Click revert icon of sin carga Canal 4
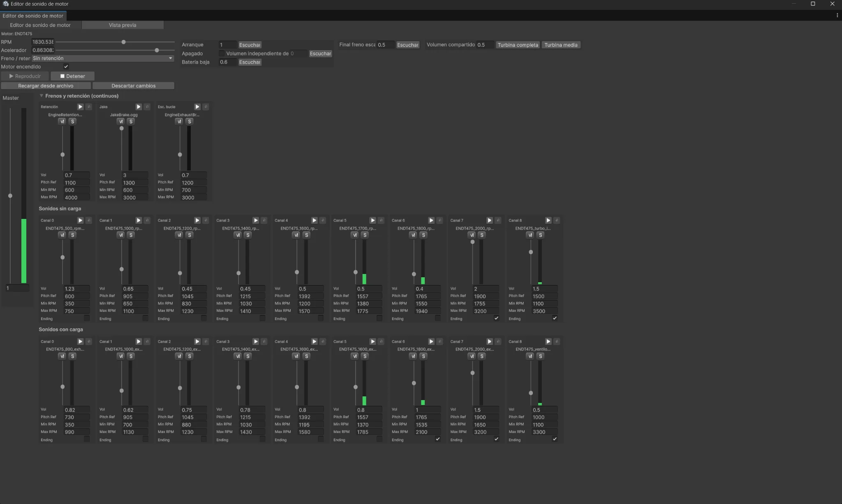This screenshot has width=842, height=504. [323, 221]
